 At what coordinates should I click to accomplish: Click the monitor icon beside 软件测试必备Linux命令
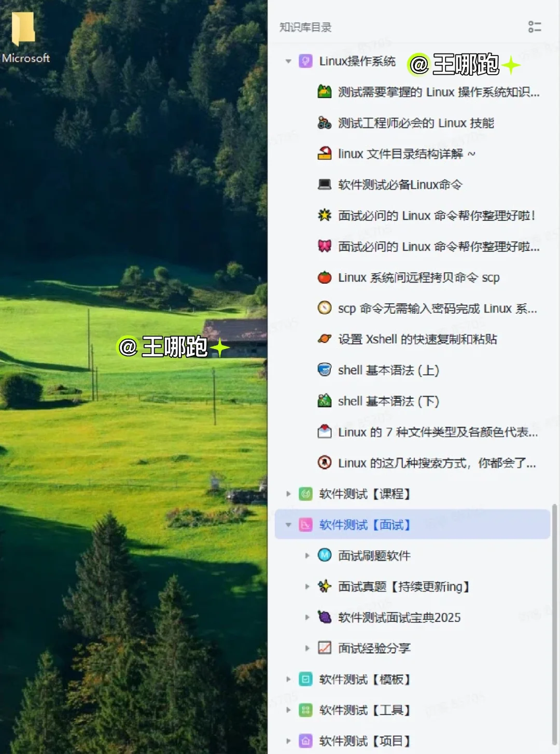[324, 185]
